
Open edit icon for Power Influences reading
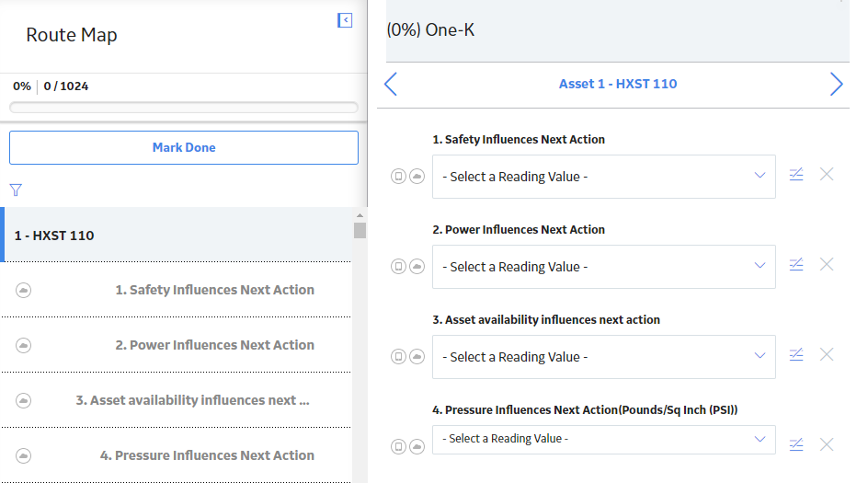click(x=796, y=265)
